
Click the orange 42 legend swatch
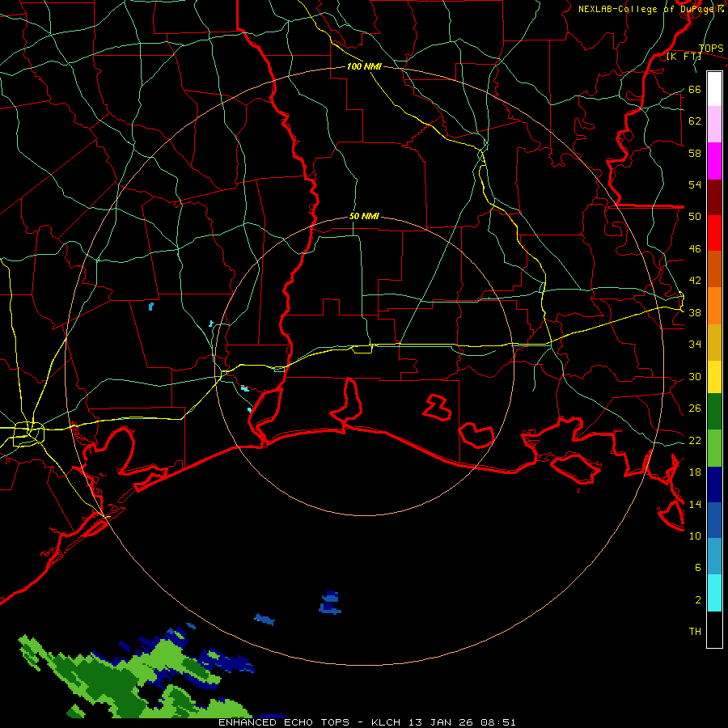point(714,306)
